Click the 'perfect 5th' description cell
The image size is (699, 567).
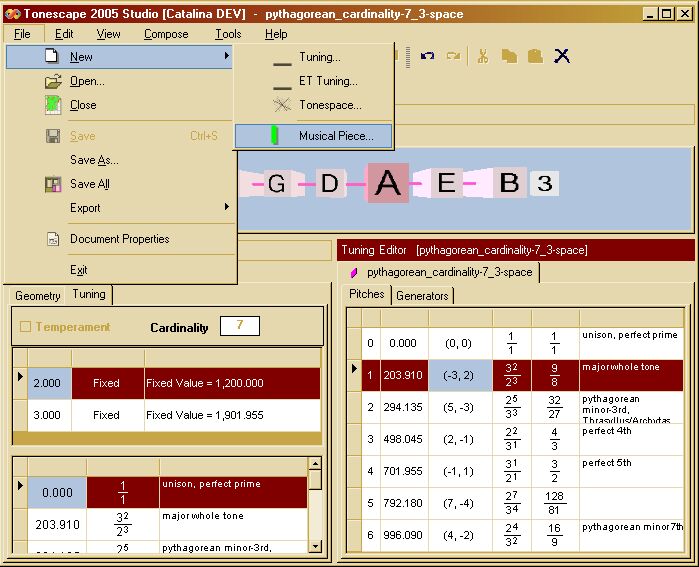[632, 472]
